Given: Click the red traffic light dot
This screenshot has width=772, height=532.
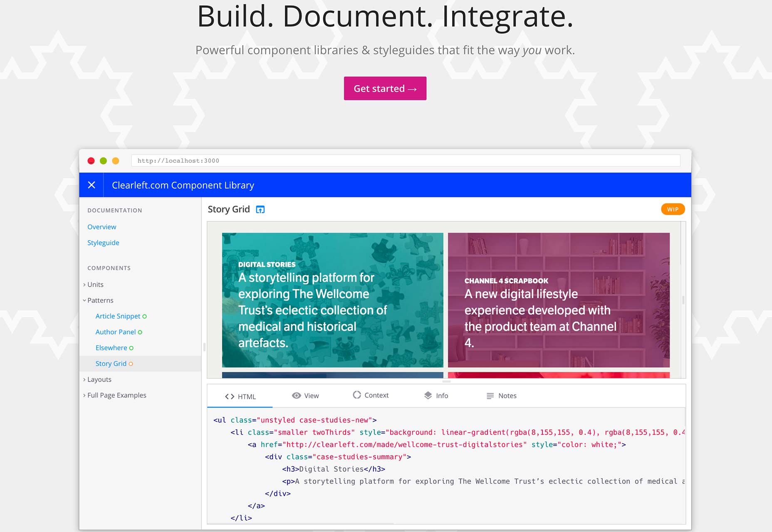Looking at the screenshot, I should coord(91,161).
